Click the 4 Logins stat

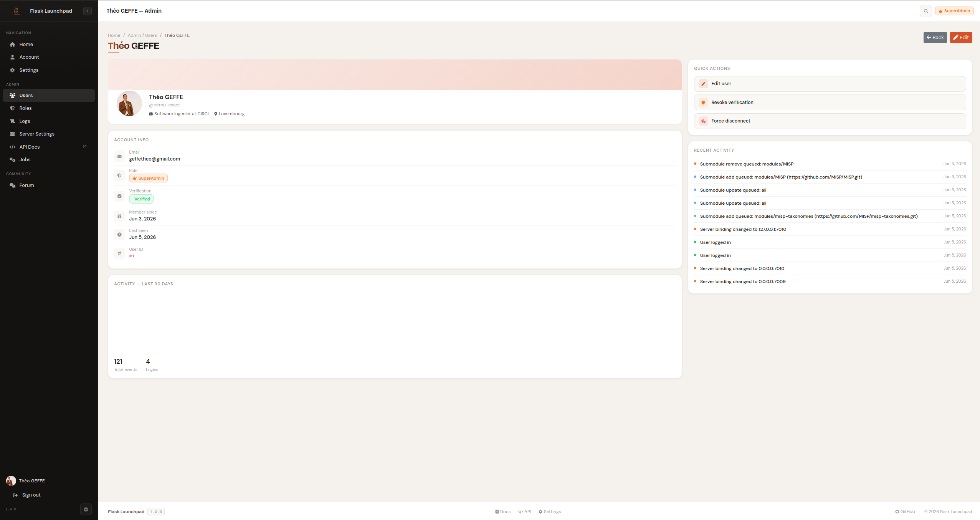(152, 365)
